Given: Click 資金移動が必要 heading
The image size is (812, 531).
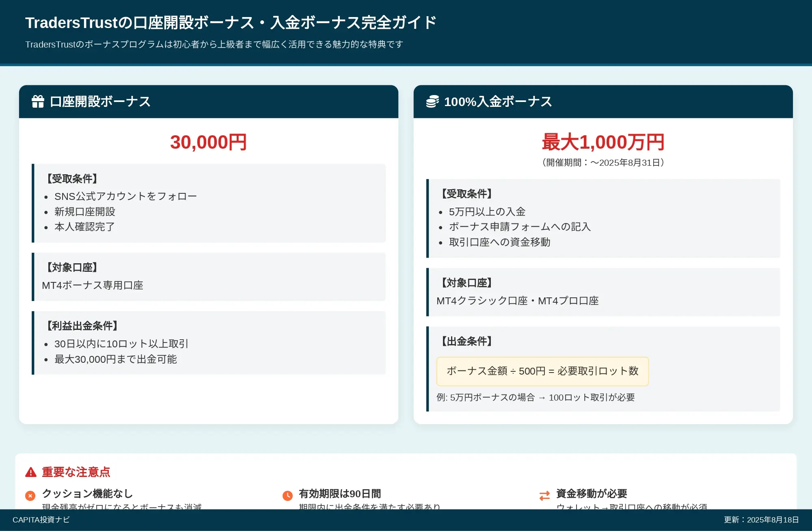Looking at the screenshot, I should 592,494.
